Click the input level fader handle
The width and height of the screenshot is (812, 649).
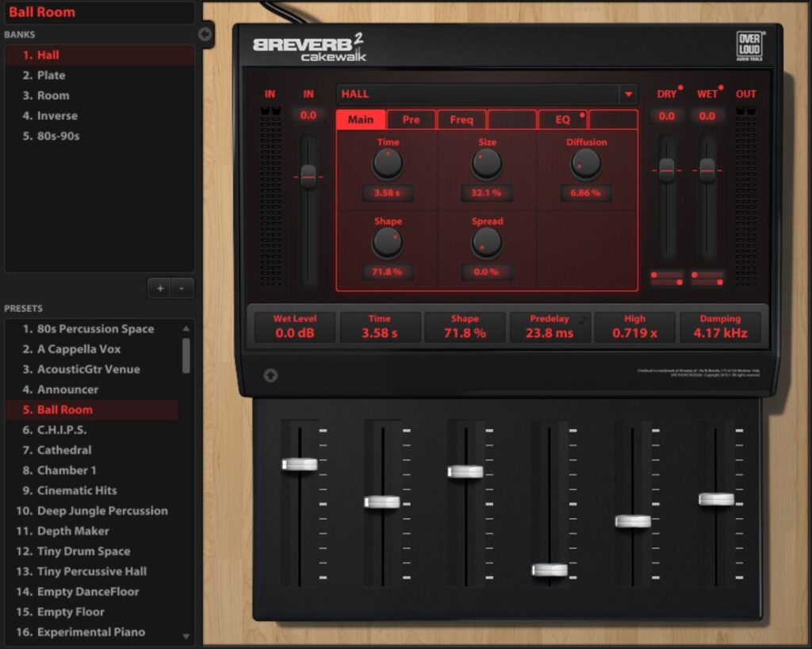click(308, 177)
